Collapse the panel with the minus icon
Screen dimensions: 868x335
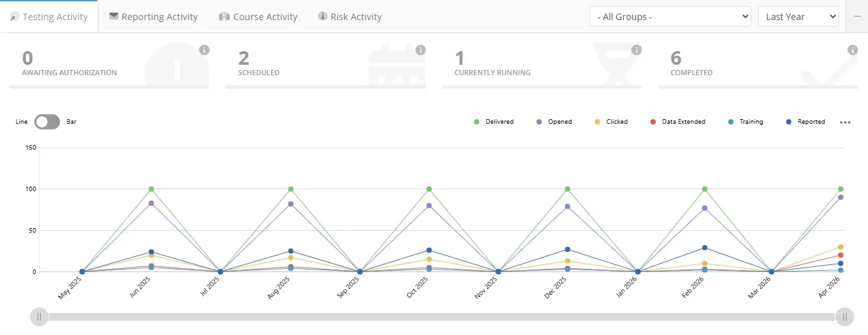[x=857, y=17]
